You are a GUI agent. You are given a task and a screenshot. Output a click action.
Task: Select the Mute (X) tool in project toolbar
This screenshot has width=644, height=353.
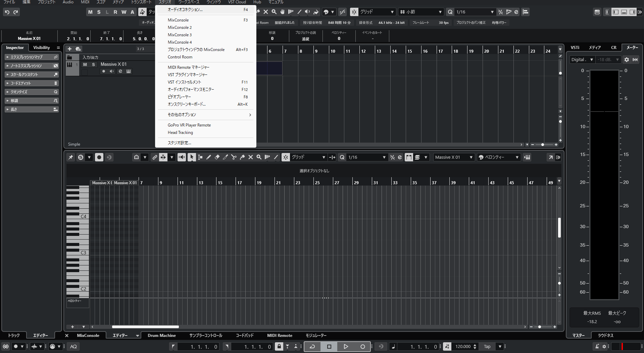tap(266, 12)
